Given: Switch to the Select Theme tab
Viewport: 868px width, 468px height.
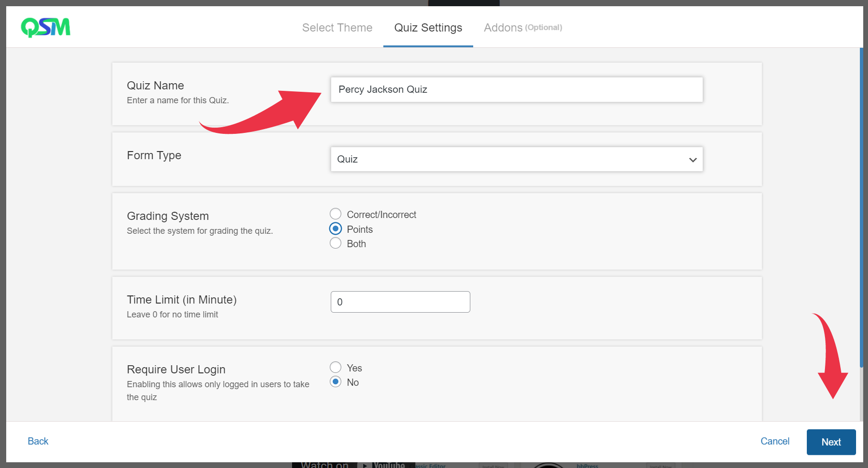Looking at the screenshot, I should pyautogui.click(x=337, y=28).
